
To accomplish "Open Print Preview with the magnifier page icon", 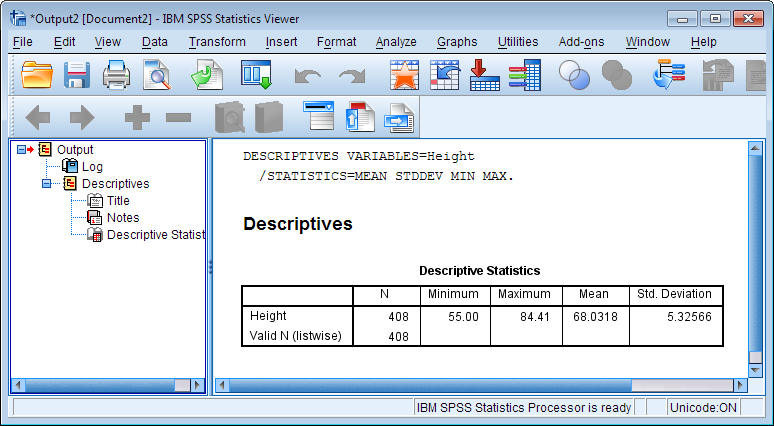I will click(157, 75).
